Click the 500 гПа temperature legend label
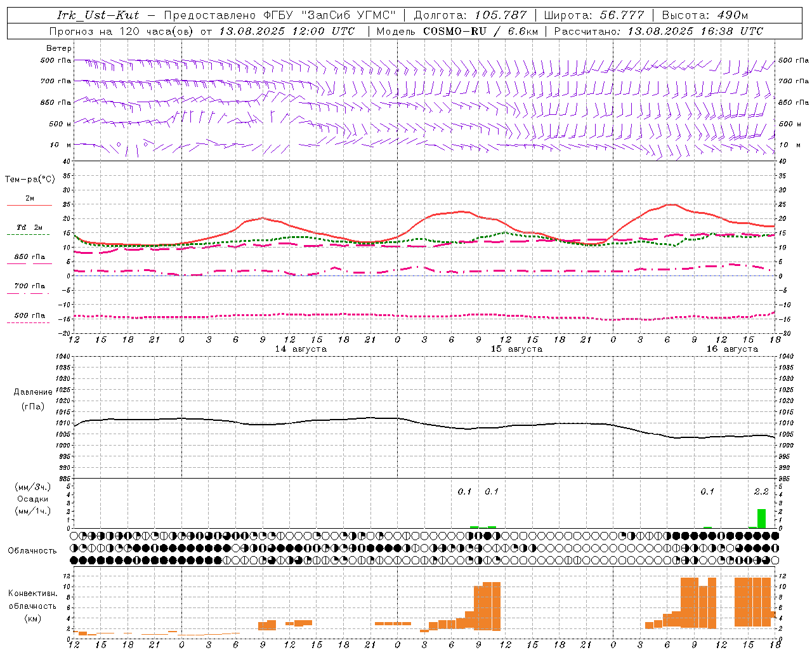Screen dimensions: 812x650 30,315
